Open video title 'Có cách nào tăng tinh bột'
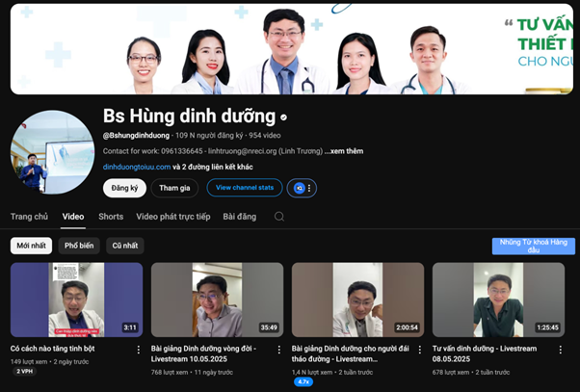The width and height of the screenshot is (580, 392). pyautogui.click(x=53, y=349)
